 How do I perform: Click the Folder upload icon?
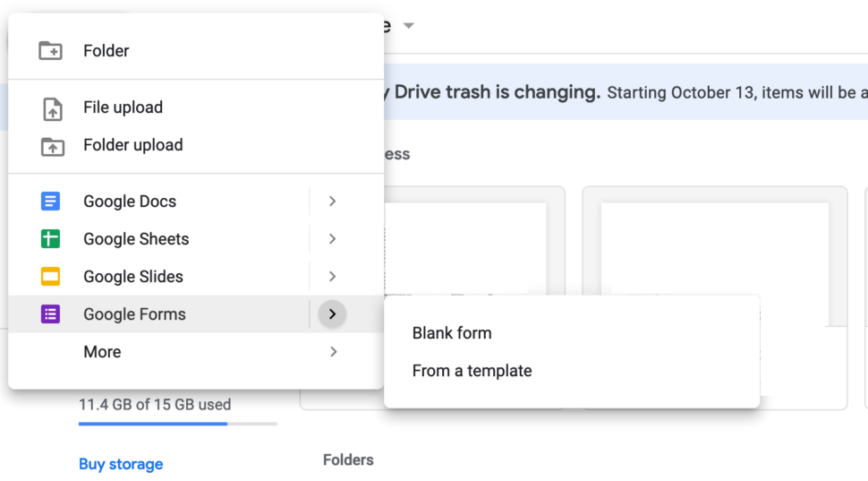point(53,147)
